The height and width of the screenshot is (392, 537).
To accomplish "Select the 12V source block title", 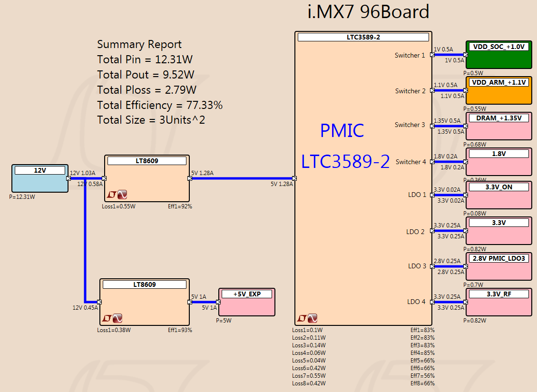I will [40, 170].
